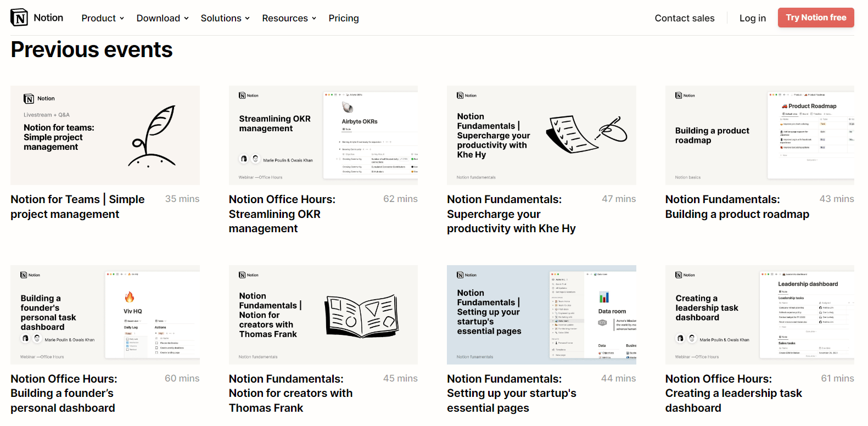Click the Try Notion free button
This screenshot has height=426, width=868.
816,18
